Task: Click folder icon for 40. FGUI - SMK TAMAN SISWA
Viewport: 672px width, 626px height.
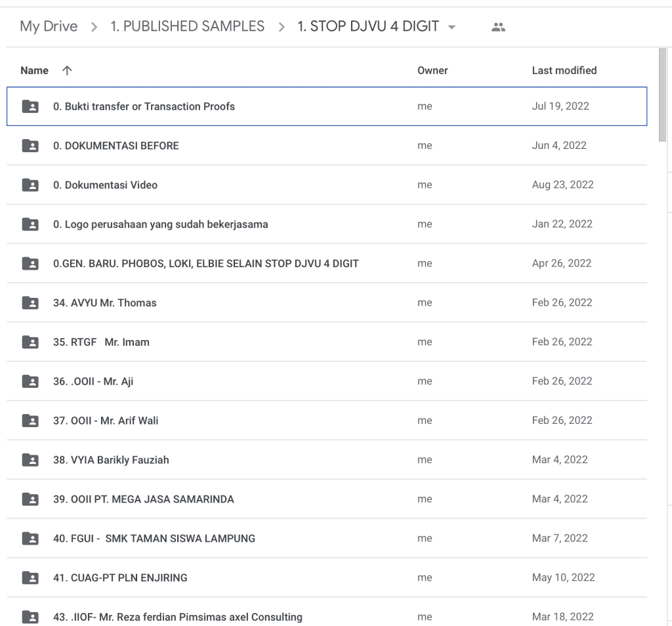Action: [30, 539]
